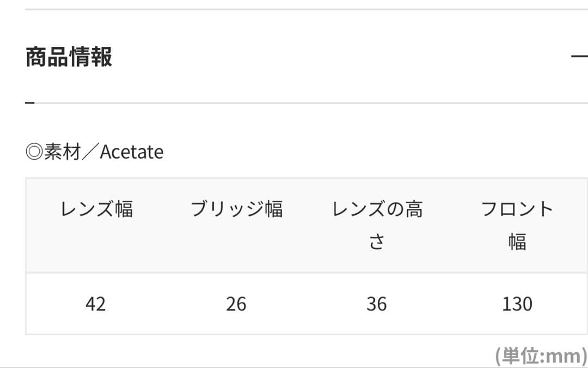Click the フロント幅 column header

tap(517, 225)
